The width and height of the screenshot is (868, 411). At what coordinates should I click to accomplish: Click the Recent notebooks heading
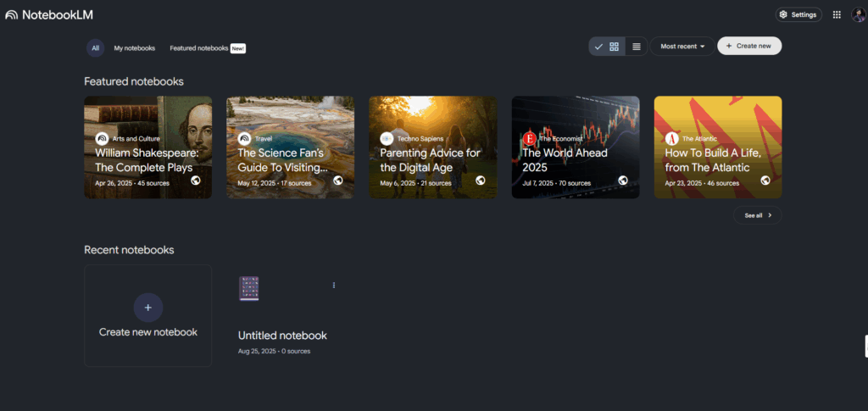(129, 250)
